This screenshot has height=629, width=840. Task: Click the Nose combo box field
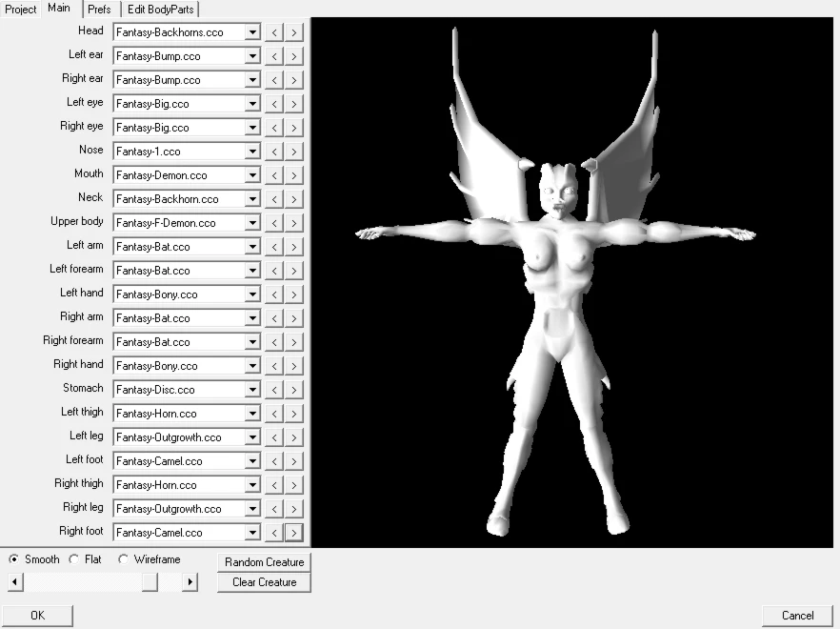pos(187,152)
